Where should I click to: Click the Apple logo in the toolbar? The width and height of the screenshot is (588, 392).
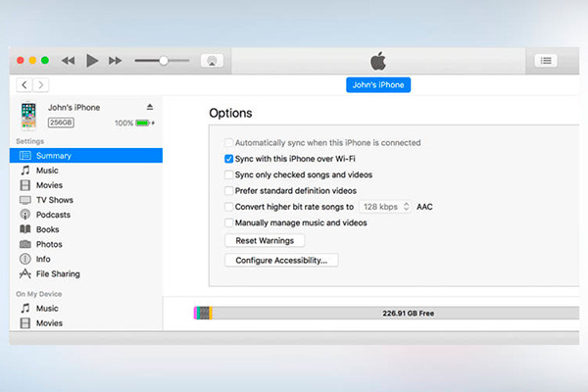click(378, 61)
